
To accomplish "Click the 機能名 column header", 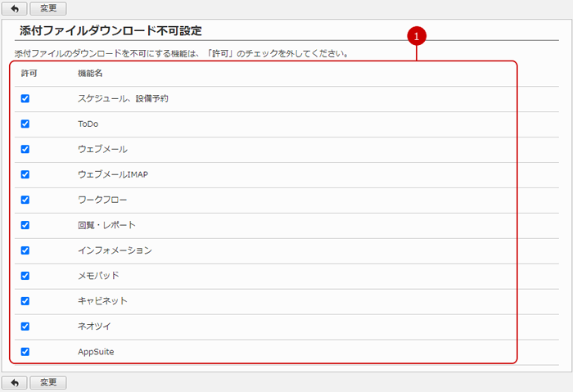I will [90, 74].
